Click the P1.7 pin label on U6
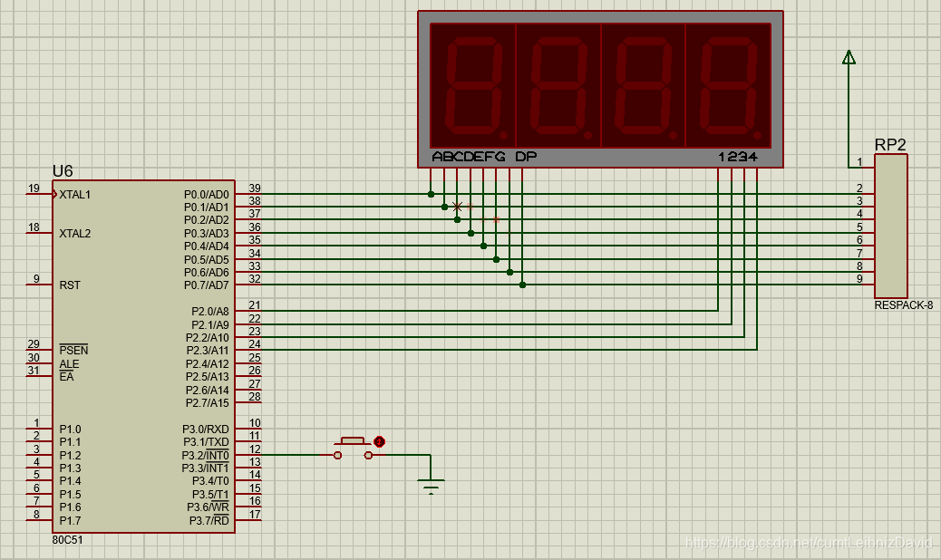Image resolution: width=941 pixels, height=560 pixels. 70,521
